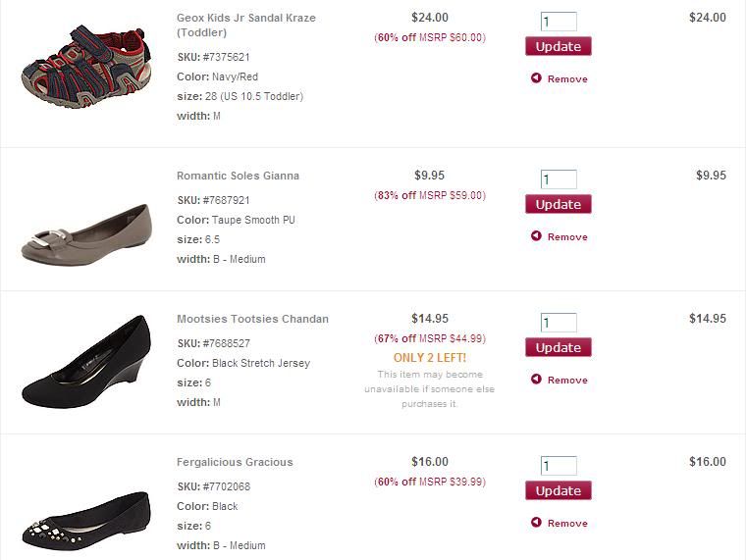Click remove arrow icon for Fergalicious Gracious
Screen dimensions: 747x560
click(x=536, y=523)
